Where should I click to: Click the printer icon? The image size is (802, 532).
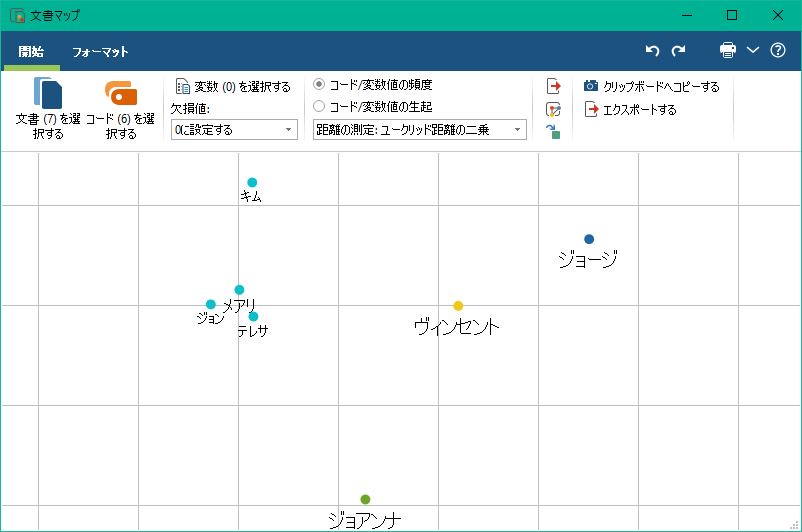tap(728, 50)
